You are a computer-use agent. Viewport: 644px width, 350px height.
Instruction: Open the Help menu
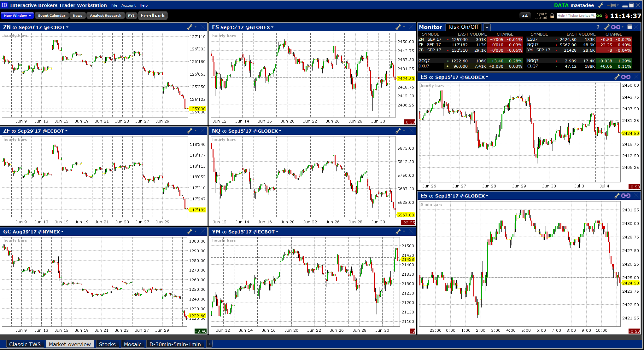click(143, 5)
